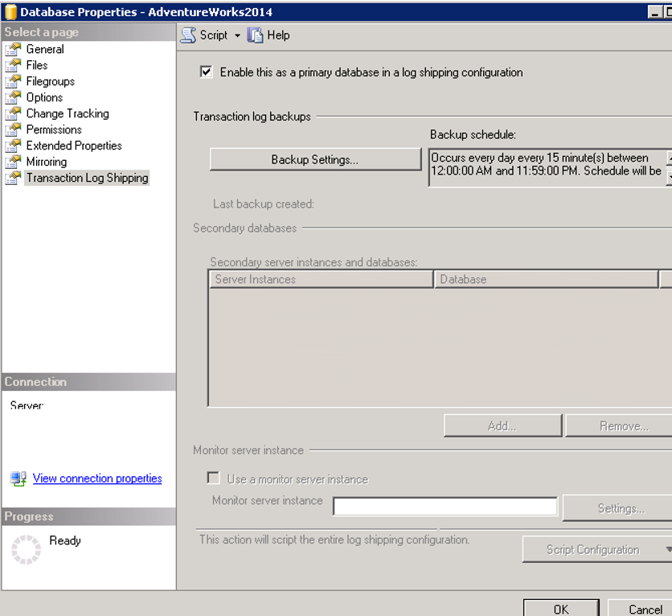Click the Mirroring page icon
This screenshot has height=616, width=672.
coord(13,162)
